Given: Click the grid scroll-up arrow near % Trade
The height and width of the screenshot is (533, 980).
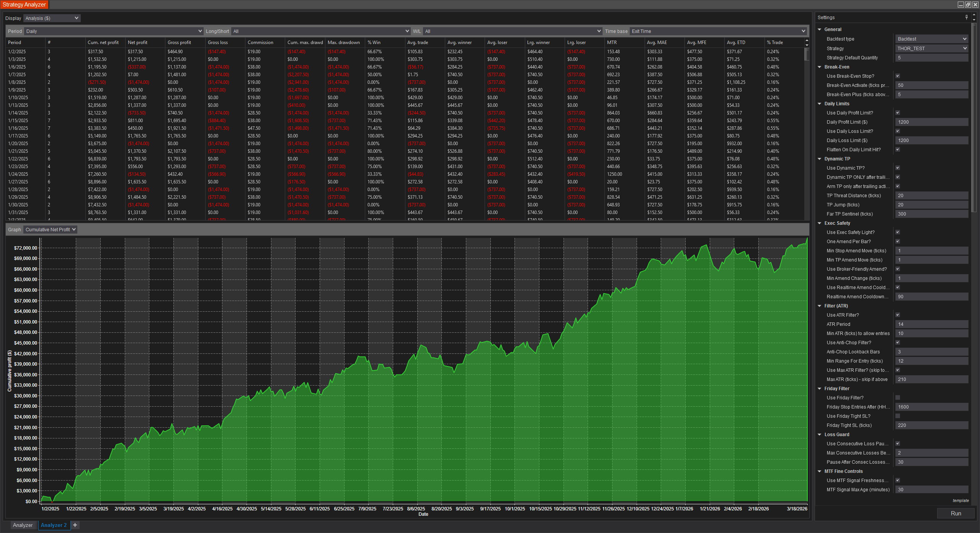Looking at the screenshot, I should [807, 41].
